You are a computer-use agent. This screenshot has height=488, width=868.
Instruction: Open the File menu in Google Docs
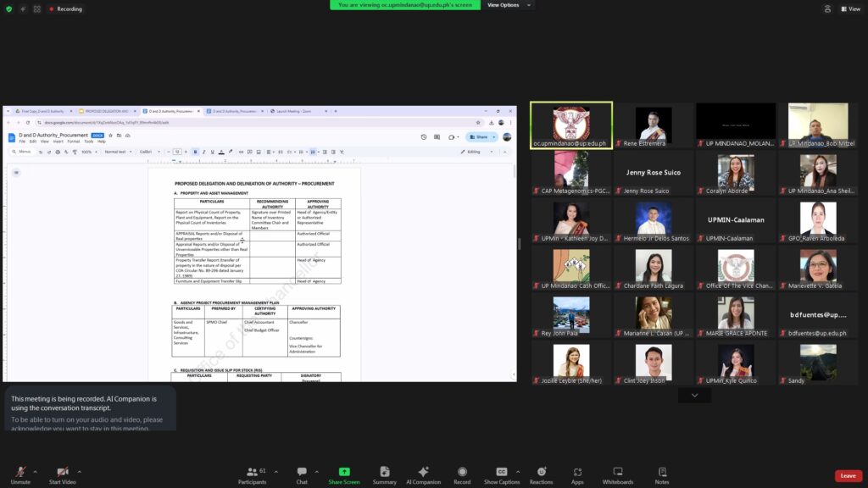click(22, 141)
